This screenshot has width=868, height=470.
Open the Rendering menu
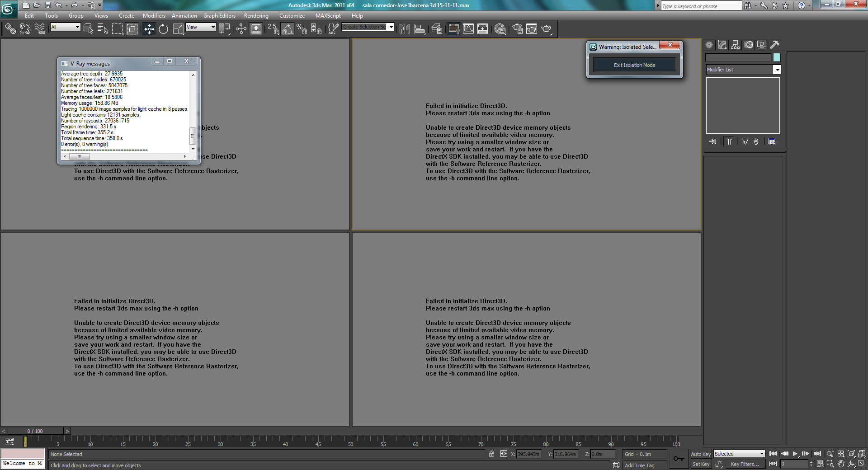[x=256, y=16]
